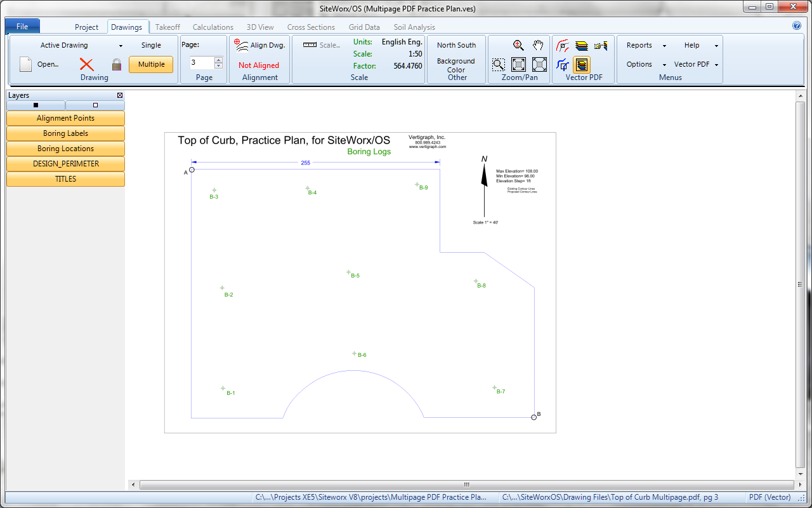Select the zoom in/out magnifier tool

pyautogui.click(x=518, y=45)
